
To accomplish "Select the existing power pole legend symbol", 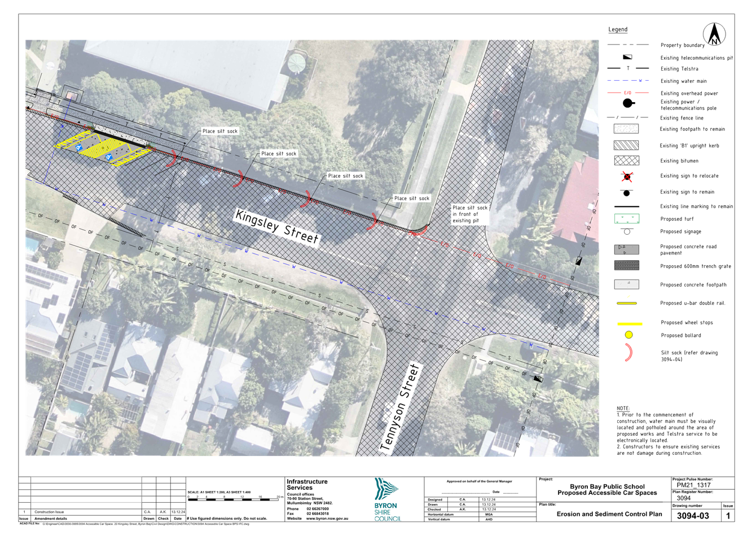I will (x=627, y=103).
